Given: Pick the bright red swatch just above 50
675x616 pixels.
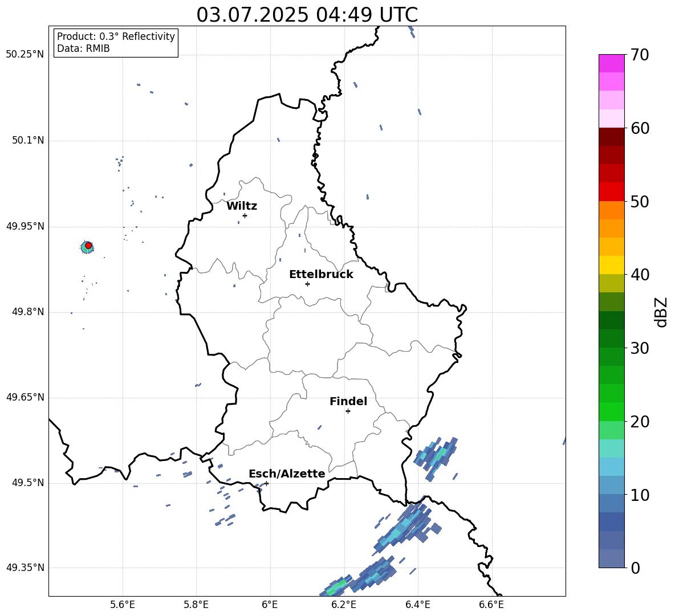Looking at the screenshot, I should [x=611, y=192].
